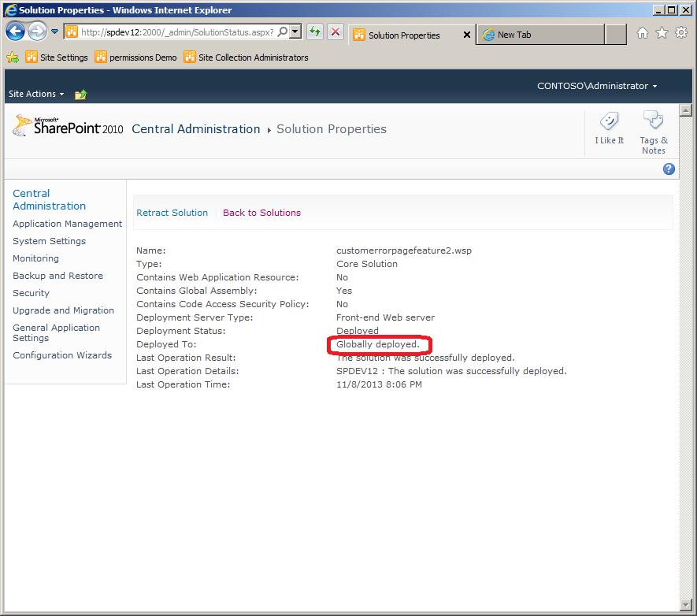
Task: Maximize the Internet Explorer window
Action: tap(672, 9)
